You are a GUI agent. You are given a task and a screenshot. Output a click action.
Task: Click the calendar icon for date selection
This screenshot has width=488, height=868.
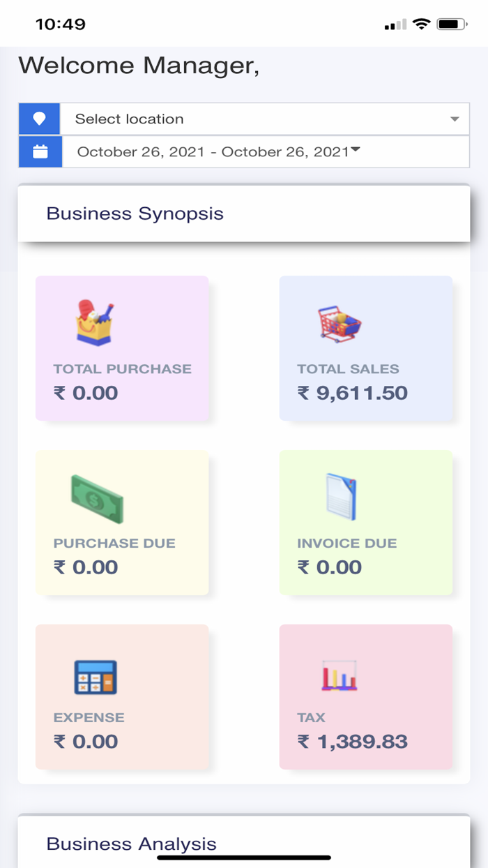[39, 151]
